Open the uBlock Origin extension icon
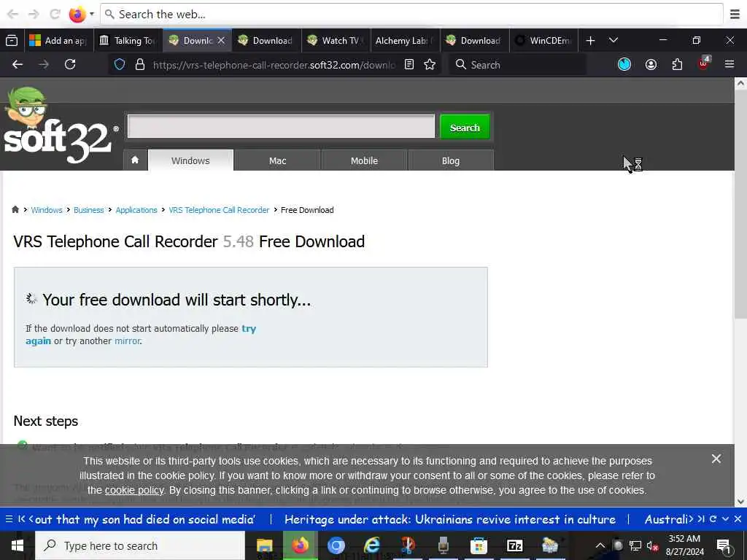Image resolution: width=747 pixels, height=560 pixels. coord(704,64)
